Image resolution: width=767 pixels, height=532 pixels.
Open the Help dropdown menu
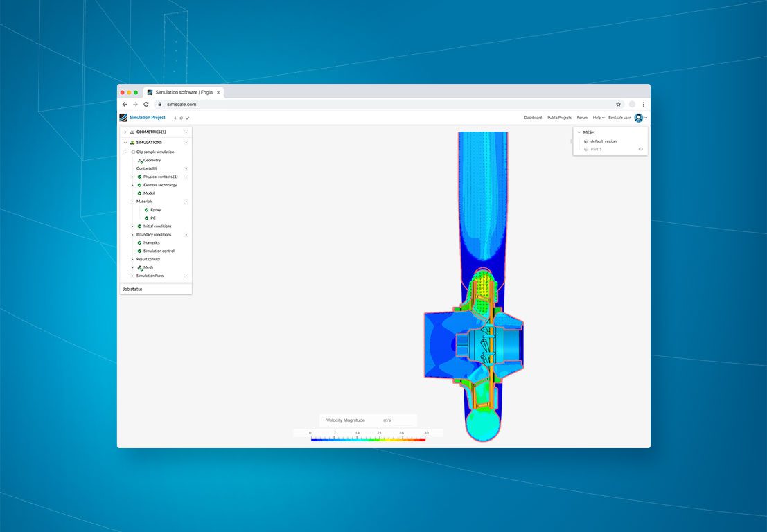(599, 118)
